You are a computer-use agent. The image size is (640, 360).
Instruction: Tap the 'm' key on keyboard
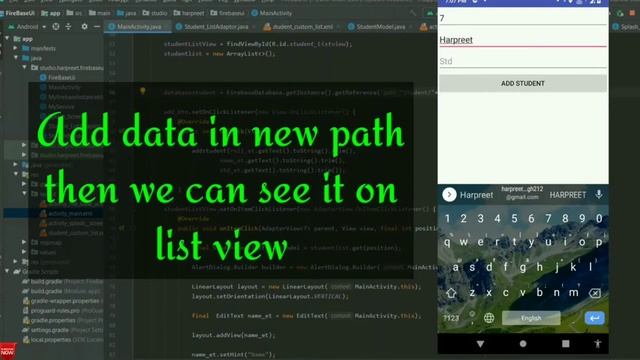coord(573,292)
